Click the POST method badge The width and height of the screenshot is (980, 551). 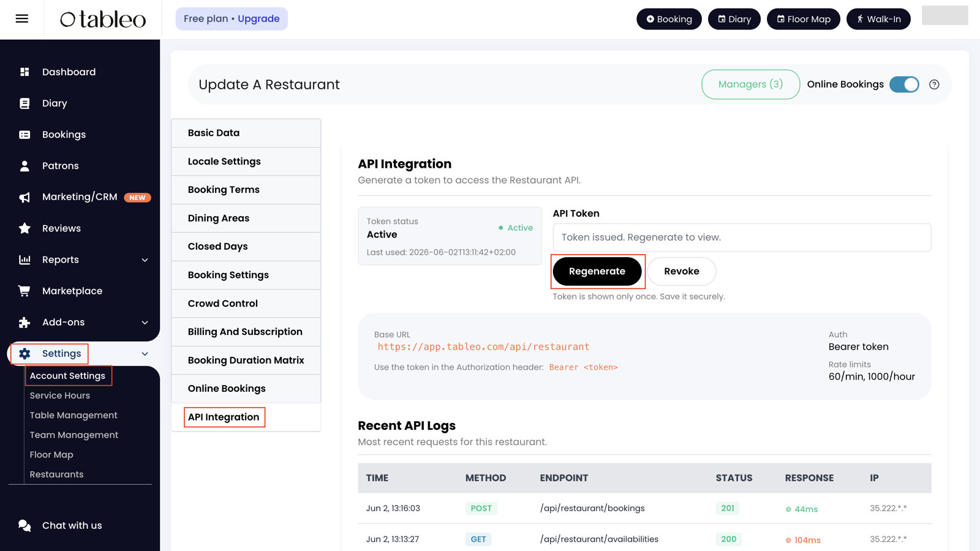[x=481, y=508]
